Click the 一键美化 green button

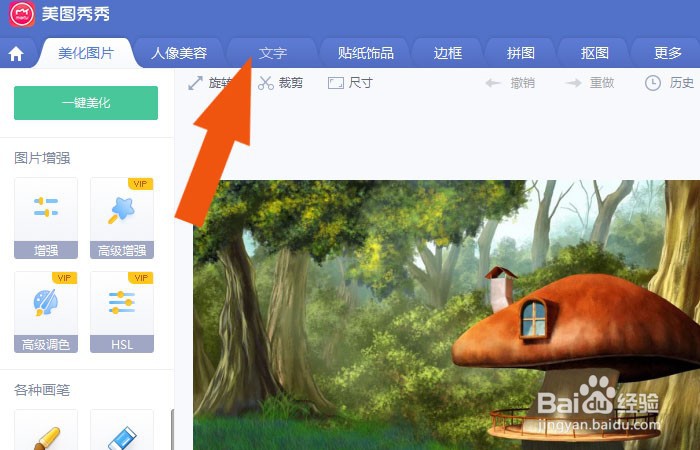click(x=86, y=103)
